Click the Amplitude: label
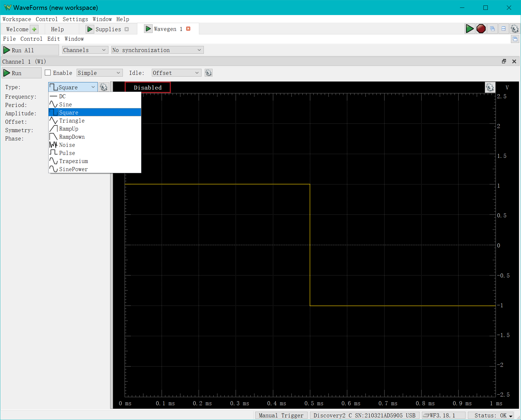The image size is (521, 420). pyautogui.click(x=21, y=113)
